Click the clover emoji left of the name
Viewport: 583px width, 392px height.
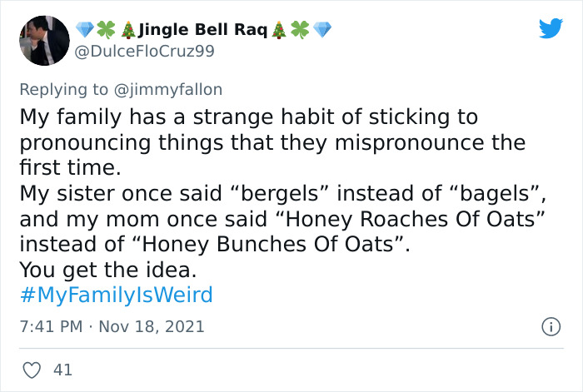tap(105, 31)
